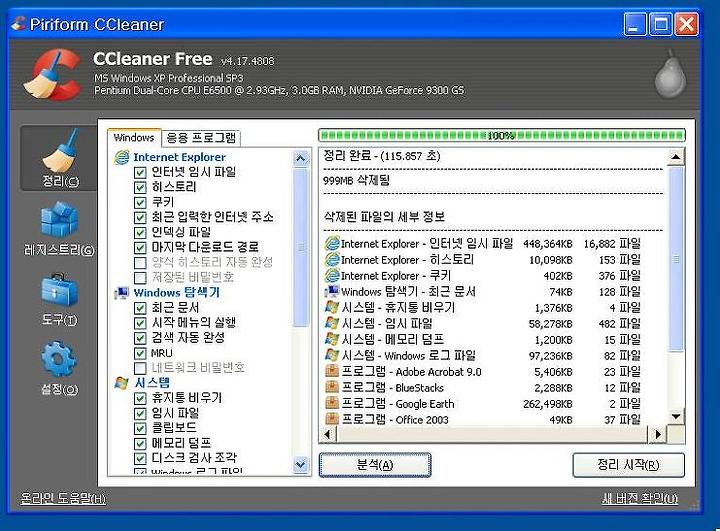Open the 레지스트리(G) registry section
The height and width of the screenshot is (531, 720).
coord(59,228)
